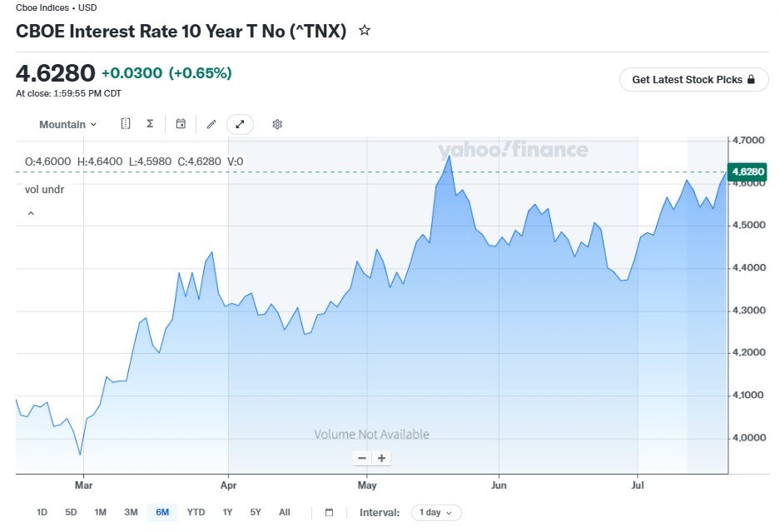Click Get Latest Stock Picks button
This screenshot has width=780, height=532.
[694, 80]
